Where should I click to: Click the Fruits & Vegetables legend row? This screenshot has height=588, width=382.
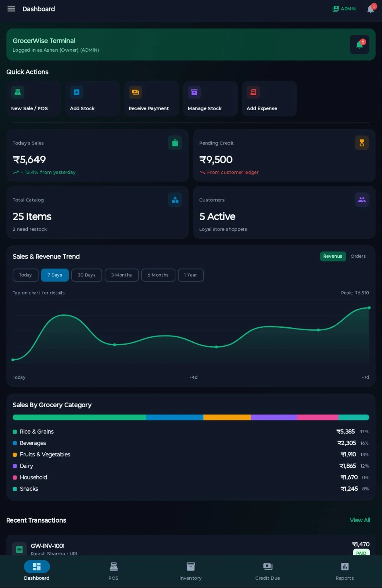tap(191, 454)
